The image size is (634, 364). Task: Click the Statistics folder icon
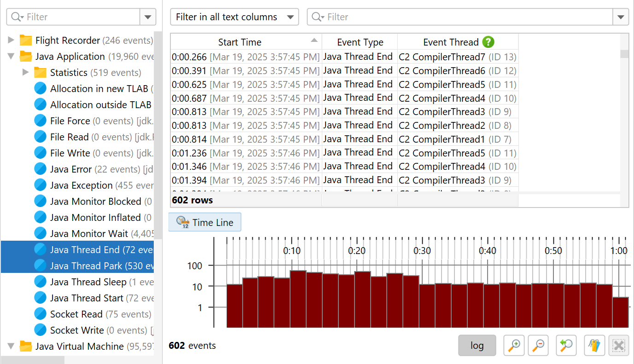[x=41, y=72]
